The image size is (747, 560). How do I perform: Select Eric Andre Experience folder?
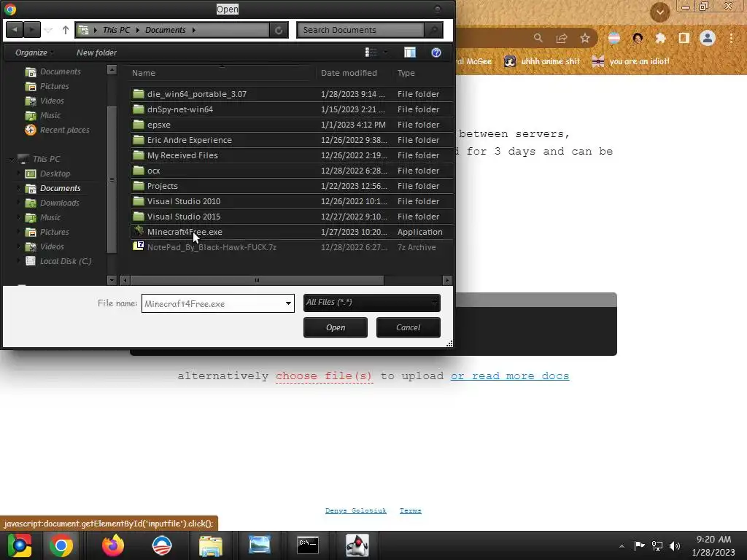pos(292,140)
